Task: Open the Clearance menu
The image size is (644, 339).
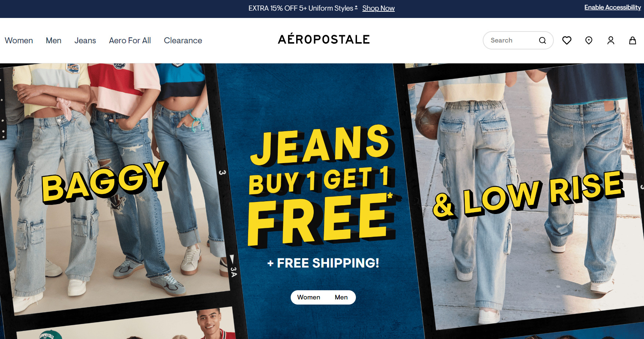Action: tap(183, 40)
